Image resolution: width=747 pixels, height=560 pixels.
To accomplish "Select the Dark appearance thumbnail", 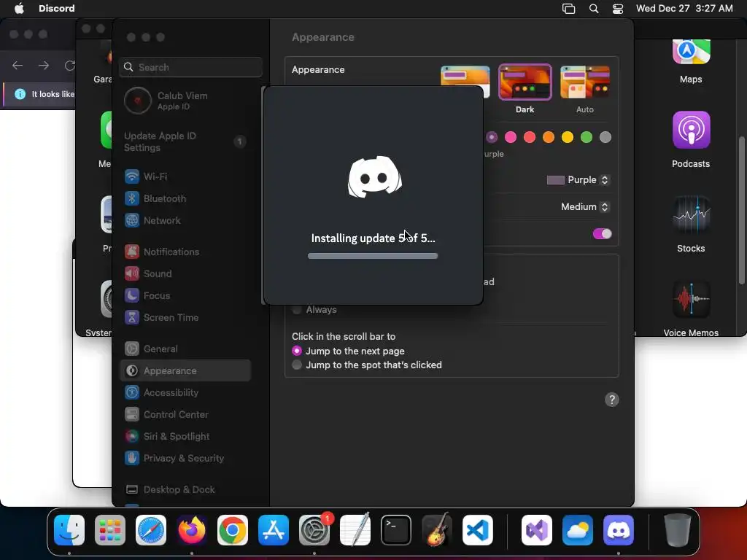I will pyautogui.click(x=525, y=82).
